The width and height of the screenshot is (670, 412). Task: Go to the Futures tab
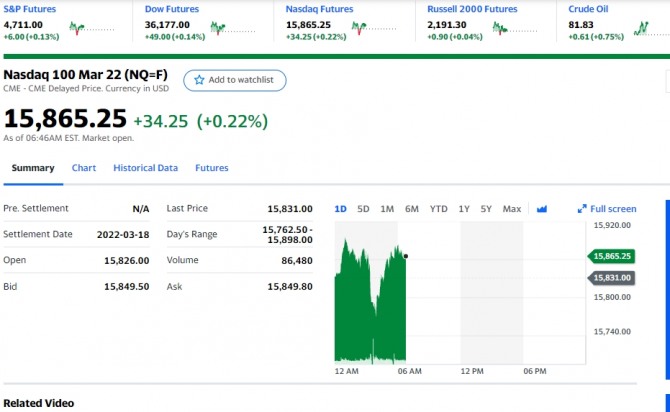click(x=212, y=168)
